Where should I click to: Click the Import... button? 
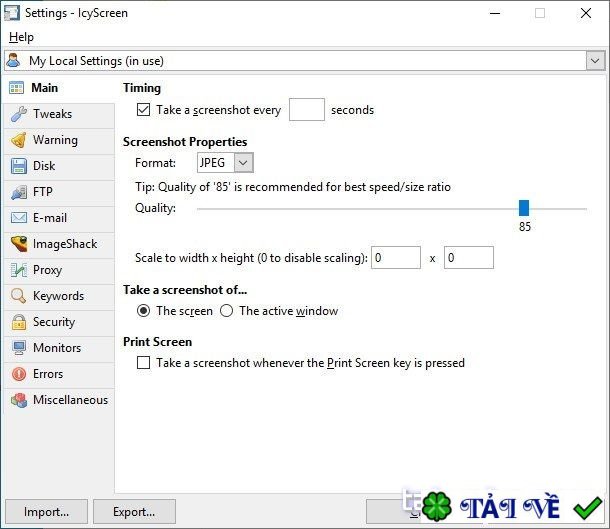(x=46, y=511)
